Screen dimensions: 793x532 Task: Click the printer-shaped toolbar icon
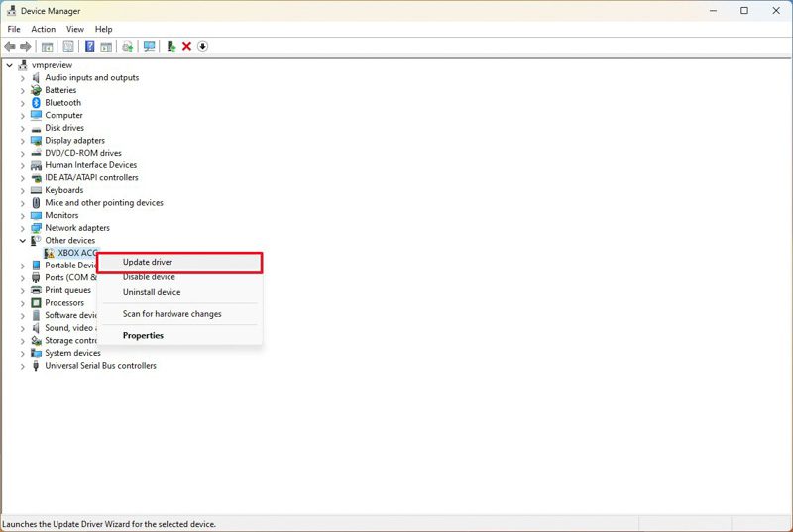point(128,47)
